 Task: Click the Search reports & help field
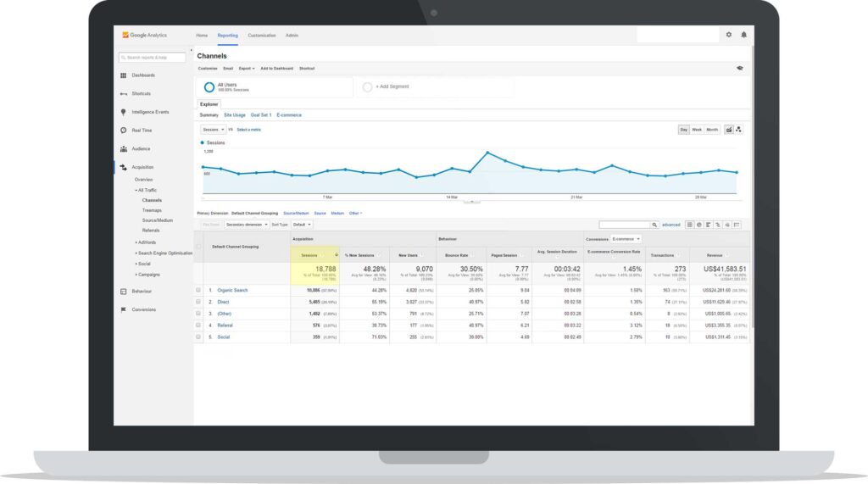(x=152, y=58)
